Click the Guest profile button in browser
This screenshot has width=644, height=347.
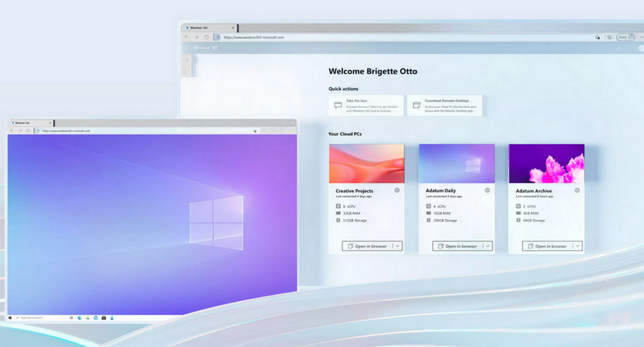625,38
